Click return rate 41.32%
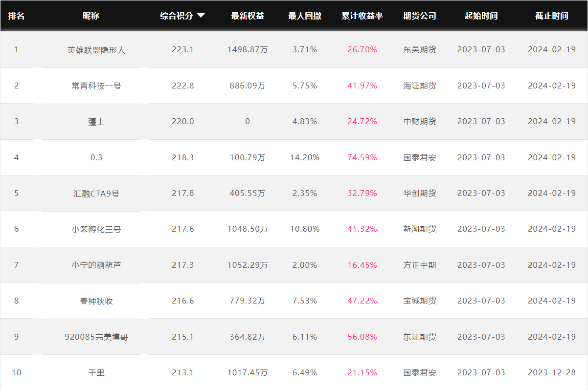 (362, 229)
